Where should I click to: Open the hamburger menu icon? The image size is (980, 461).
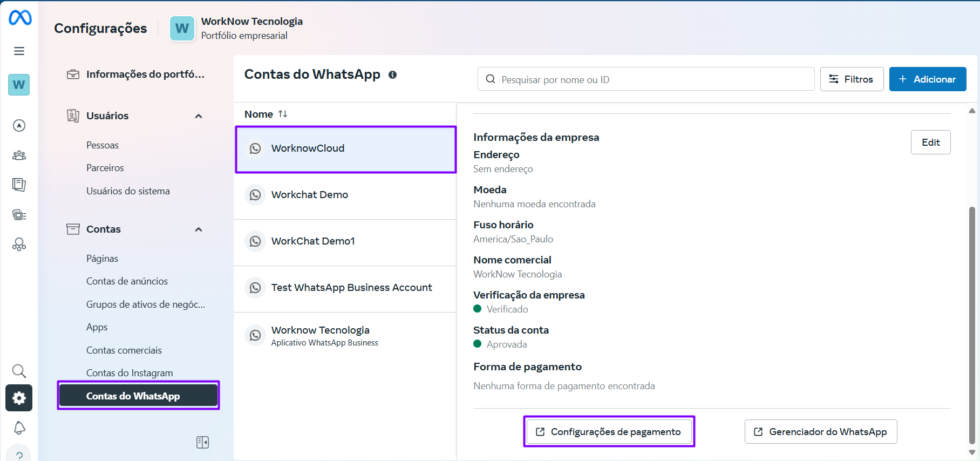coord(19,51)
